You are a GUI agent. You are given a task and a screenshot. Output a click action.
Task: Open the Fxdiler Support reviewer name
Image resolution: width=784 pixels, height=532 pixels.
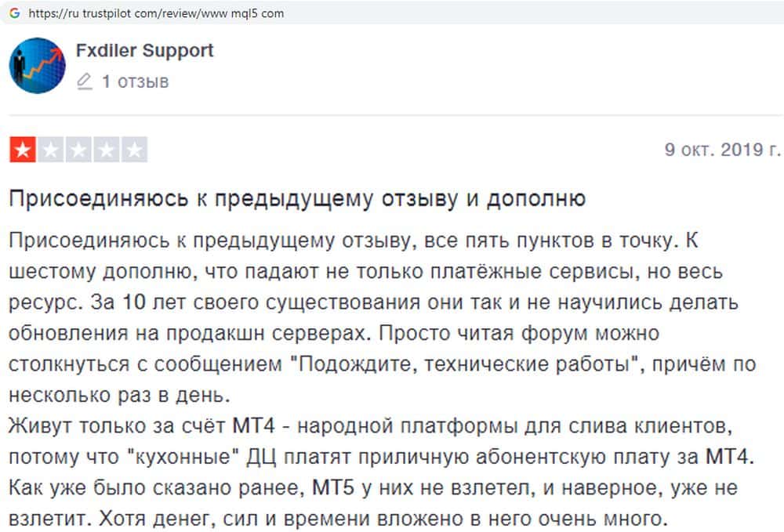144,51
